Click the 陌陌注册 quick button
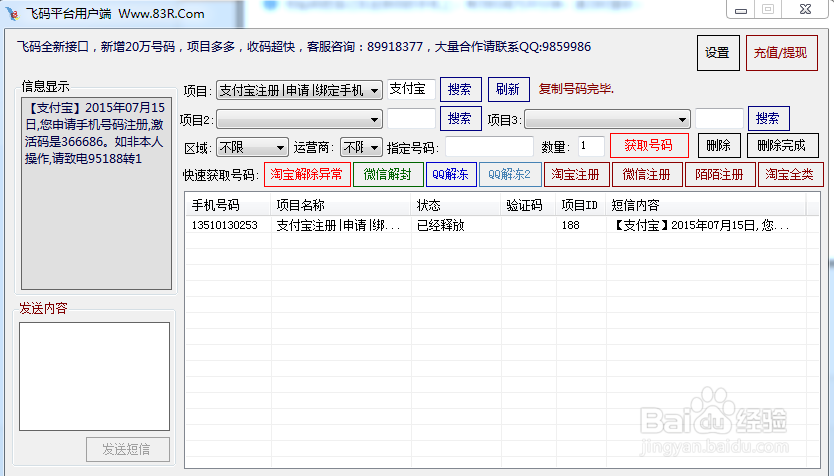Viewport: 834px width, 476px height. pyautogui.click(x=720, y=174)
